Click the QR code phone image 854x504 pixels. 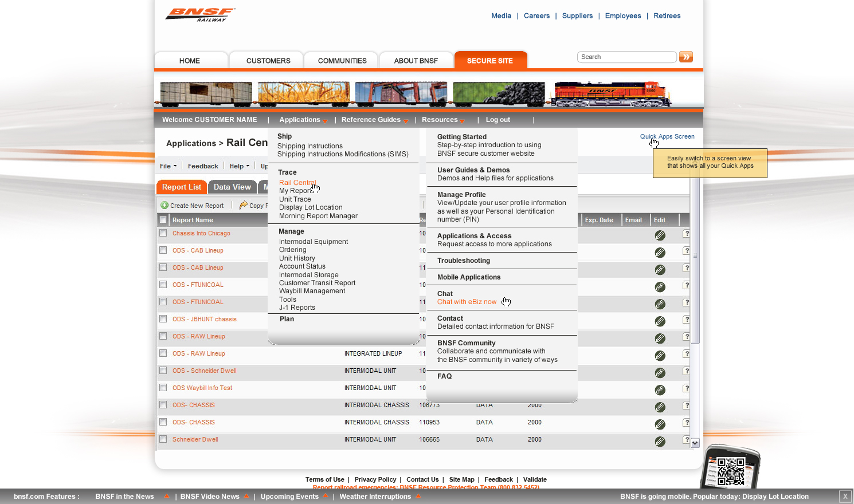pyautogui.click(x=730, y=467)
